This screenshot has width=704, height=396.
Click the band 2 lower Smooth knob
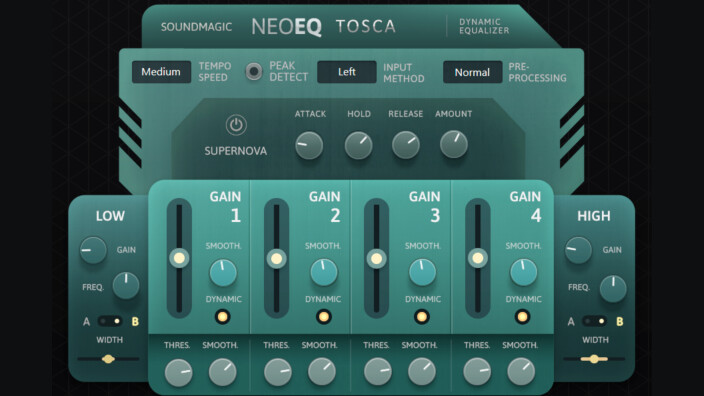coord(322,371)
